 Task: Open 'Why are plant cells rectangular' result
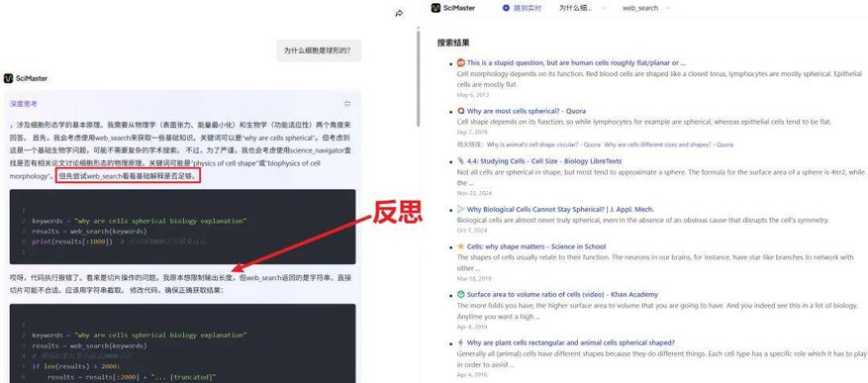click(x=570, y=342)
